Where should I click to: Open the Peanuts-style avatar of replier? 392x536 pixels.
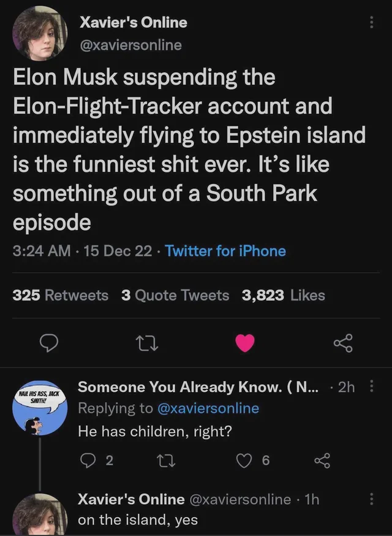(40, 408)
